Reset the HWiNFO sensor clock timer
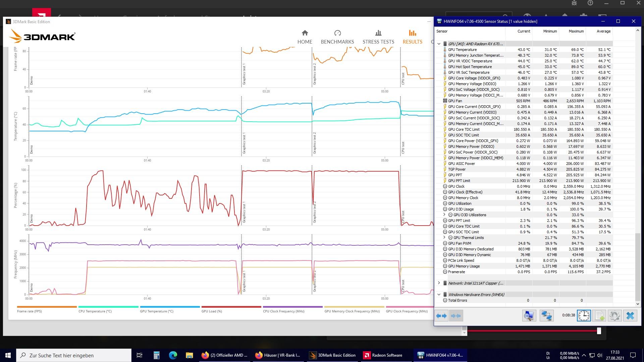This screenshot has height=362, width=644. [x=584, y=316]
